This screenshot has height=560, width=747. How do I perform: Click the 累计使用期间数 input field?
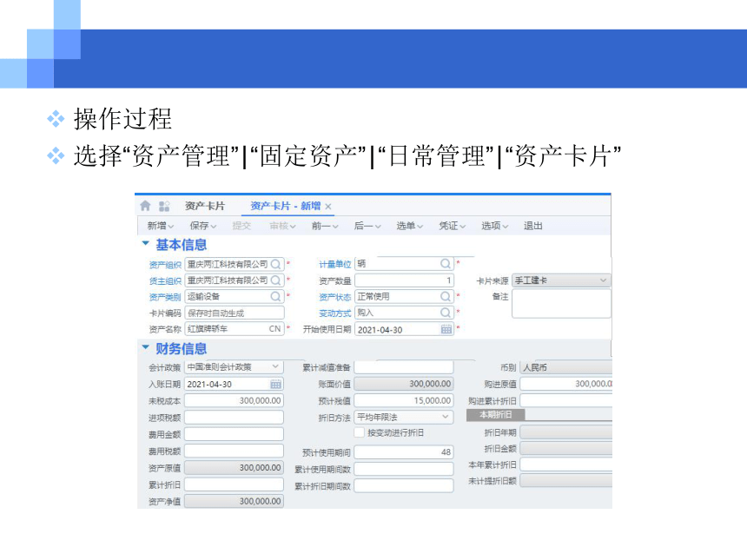pyautogui.click(x=404, y=469)
